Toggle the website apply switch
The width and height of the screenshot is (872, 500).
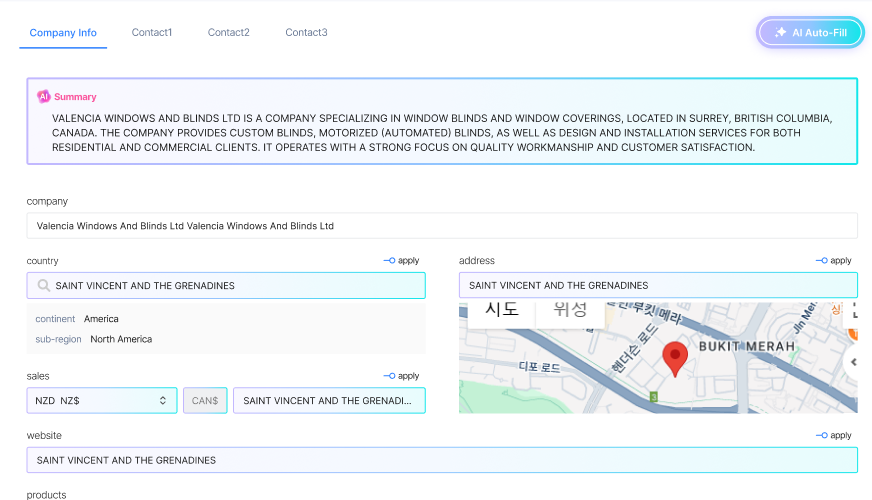822,436
